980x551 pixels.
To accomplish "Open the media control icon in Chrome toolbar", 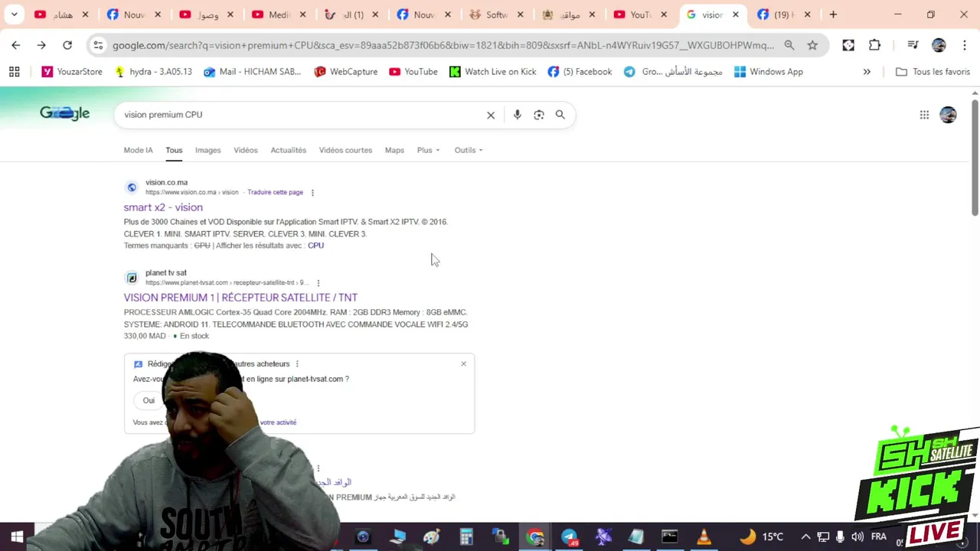I will (912, 45).
